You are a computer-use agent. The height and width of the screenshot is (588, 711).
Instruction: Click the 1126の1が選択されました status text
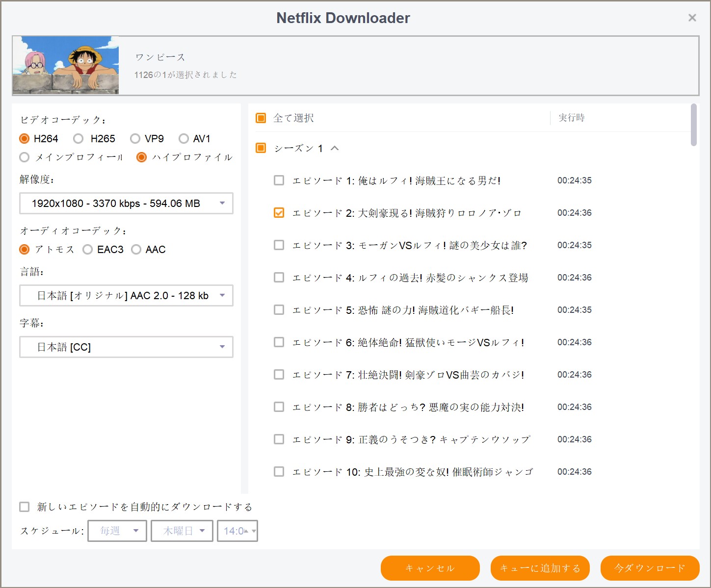(x=185, y=75)
